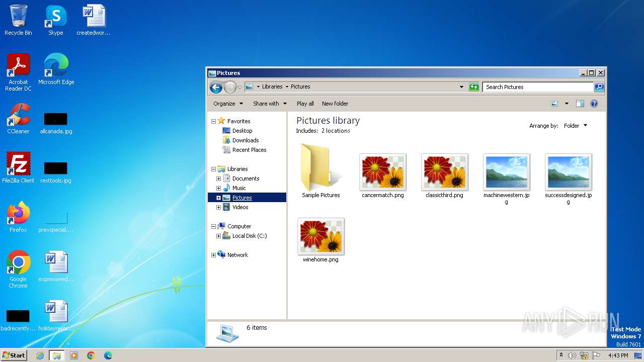Select the Microsoft Edge desktop shortcut
Screen dimensions: 644x362
[x=56, y=69]
